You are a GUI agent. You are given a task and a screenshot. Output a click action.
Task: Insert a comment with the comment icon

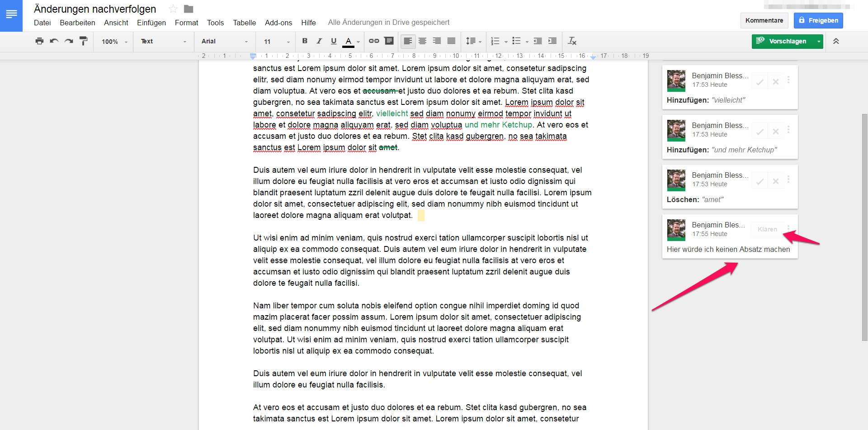click(389, 41)
